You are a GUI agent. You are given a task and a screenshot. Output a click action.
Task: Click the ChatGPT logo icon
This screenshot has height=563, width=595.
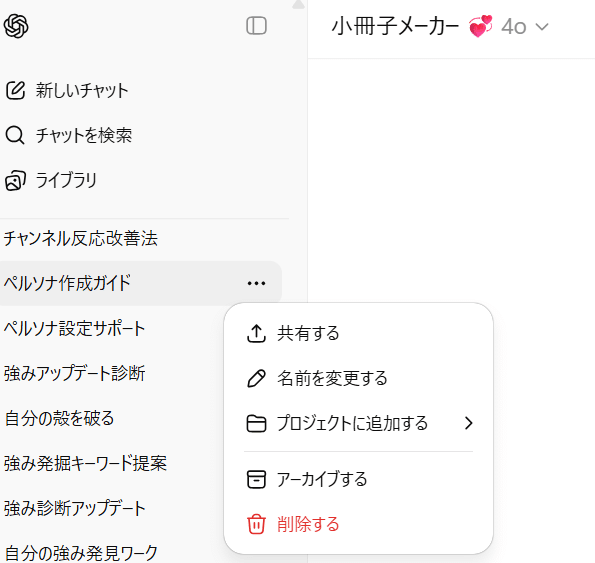(x=16, y=26)
